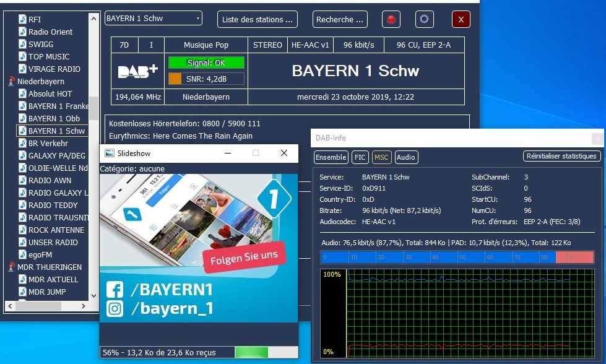Open the BAYERN 1 Schw station dropdown
Viewport: 606px width, 364px height.
154,19
